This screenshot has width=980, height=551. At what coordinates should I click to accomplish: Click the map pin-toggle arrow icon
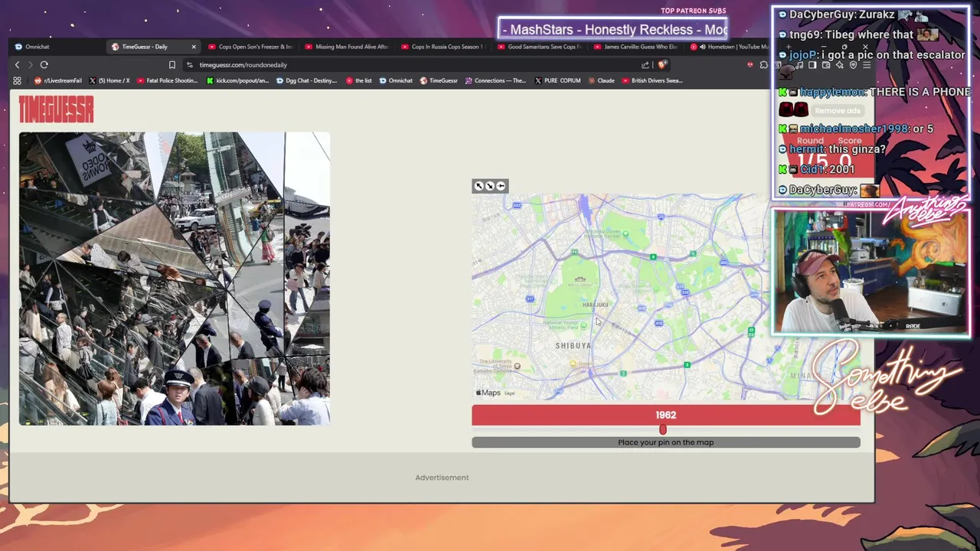point(501,186)
